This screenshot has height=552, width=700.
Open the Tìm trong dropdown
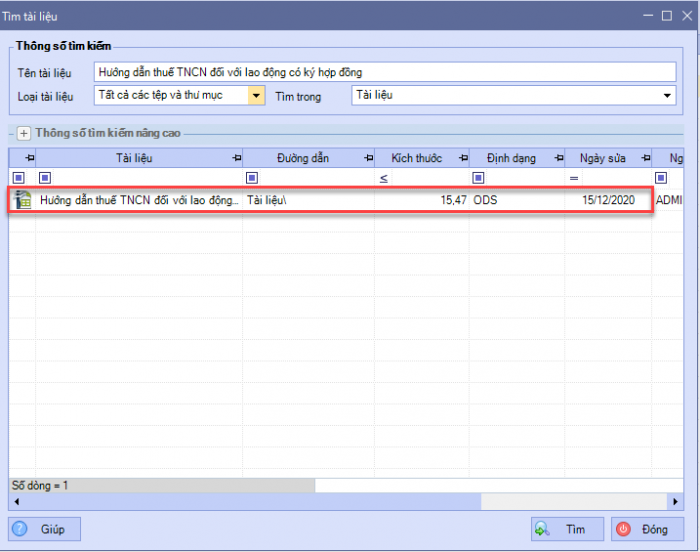tap(668, 96)
